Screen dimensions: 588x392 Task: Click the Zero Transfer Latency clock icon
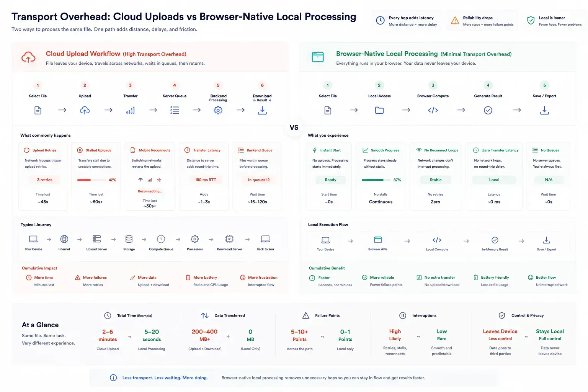(x=476, y=150)
